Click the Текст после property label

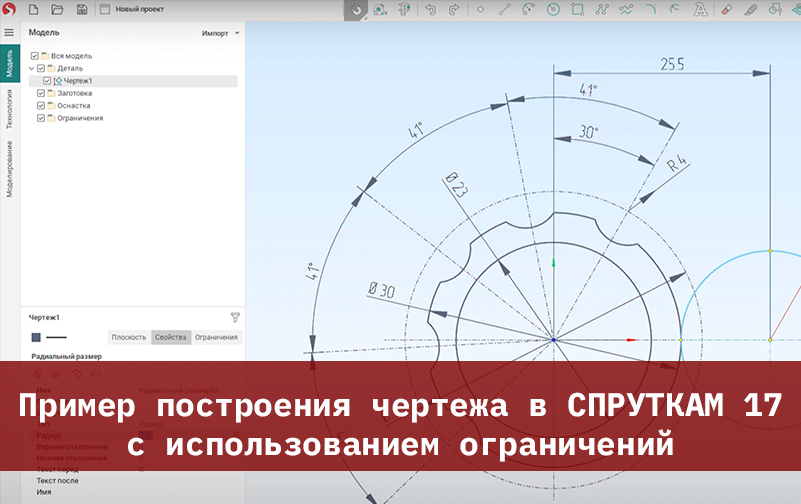(57, 481)
